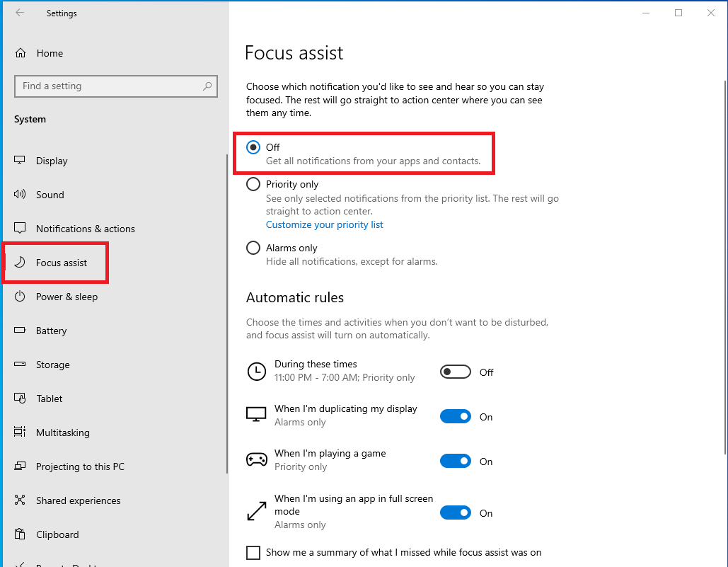Image resolution: width=728 pixels, height=567 pixels.
Task: Select the Priority only radio button
Action: click(253, 184)
